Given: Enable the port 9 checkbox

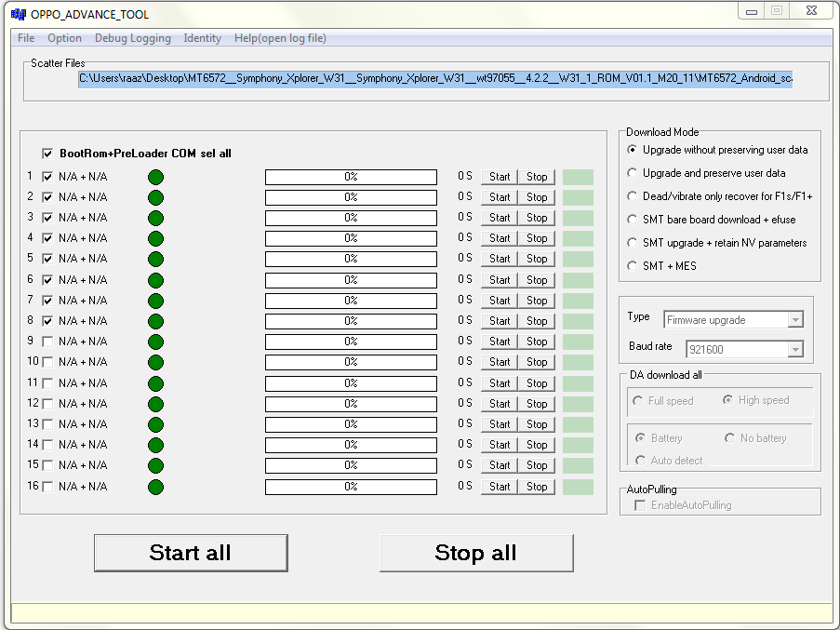Looking at the screenshot, I should [47, 342].
